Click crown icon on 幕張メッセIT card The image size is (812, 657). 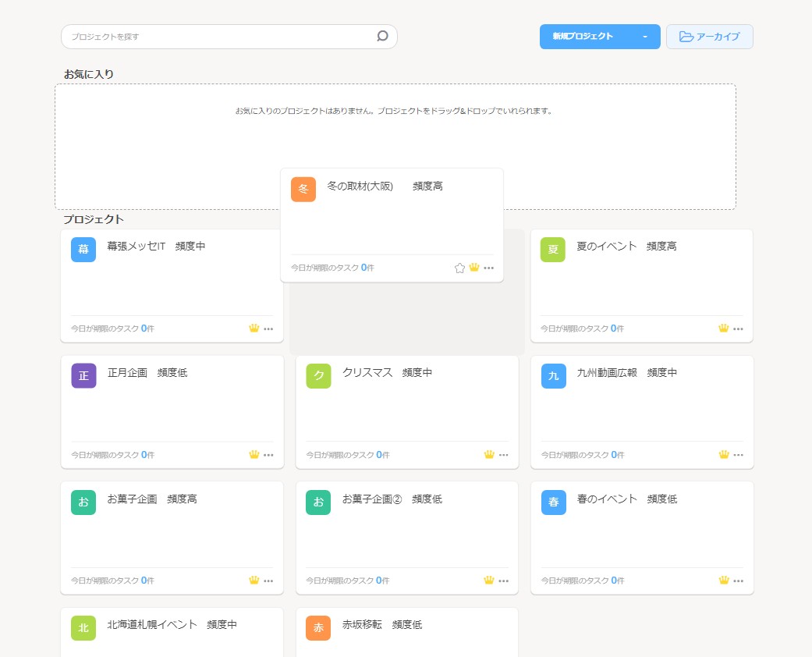(x=254, y=328)
